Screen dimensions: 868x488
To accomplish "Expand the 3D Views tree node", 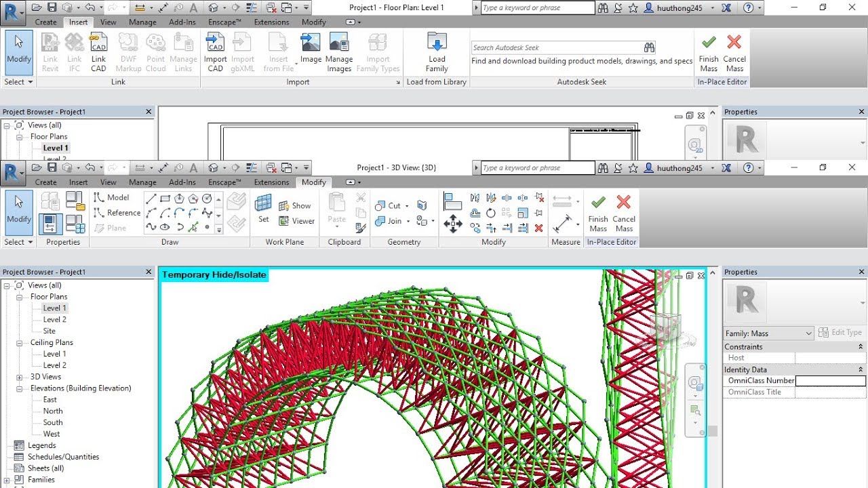I will tap(20, 377).
